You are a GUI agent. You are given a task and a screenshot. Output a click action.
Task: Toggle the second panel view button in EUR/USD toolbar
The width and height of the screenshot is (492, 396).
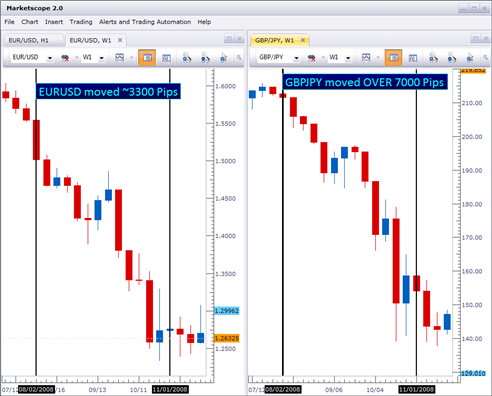click(x=166, y=58)
